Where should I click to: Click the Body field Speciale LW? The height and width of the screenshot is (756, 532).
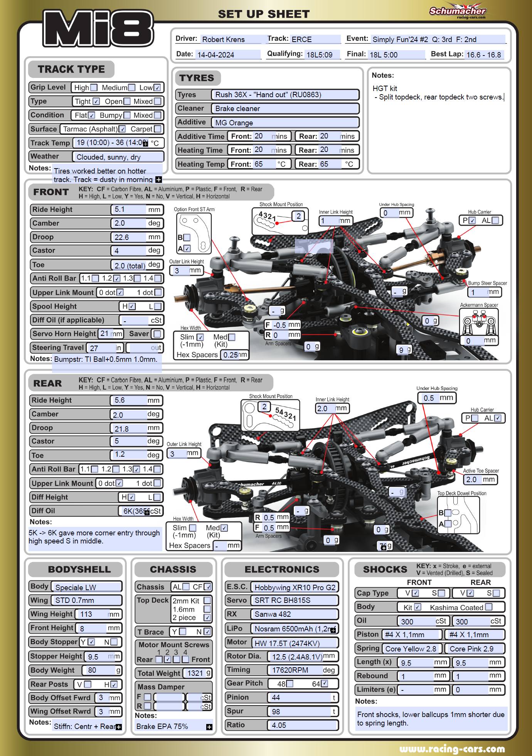tap(86, 587)
